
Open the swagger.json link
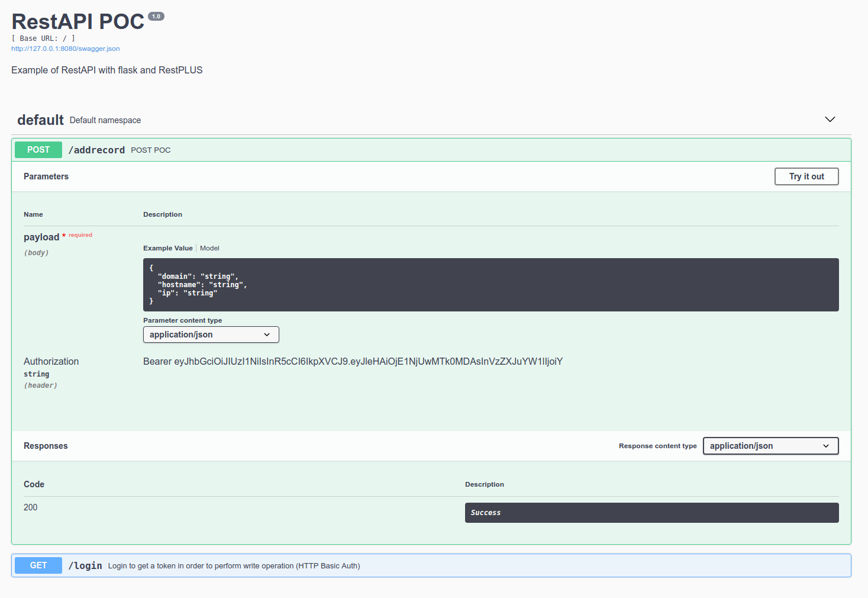point(65,49)
